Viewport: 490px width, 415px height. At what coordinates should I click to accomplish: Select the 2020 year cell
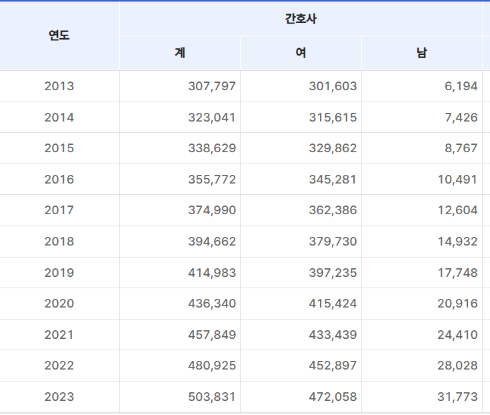pos(59,304)
